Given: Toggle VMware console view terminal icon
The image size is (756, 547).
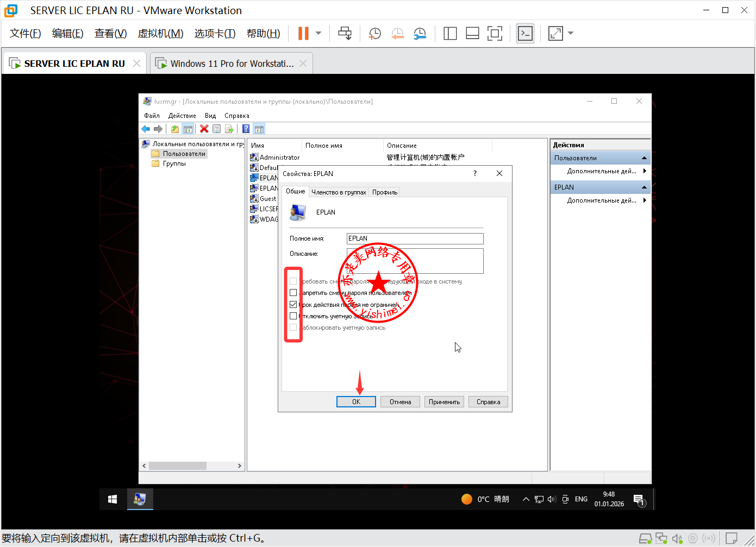Looking at the screenshot, I should [x=524, y=33].
